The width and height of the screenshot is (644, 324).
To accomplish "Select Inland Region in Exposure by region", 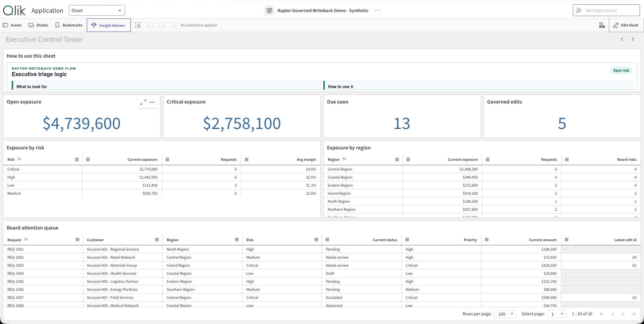I will pyautogui.click(x=363, y=193).
